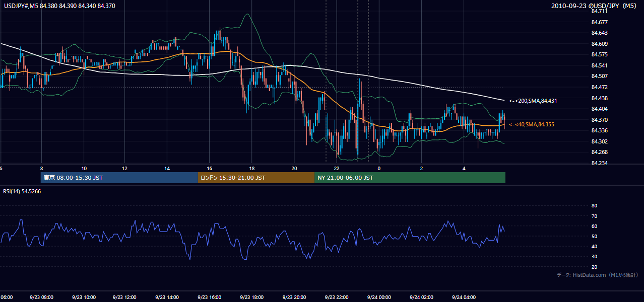This screenshot has width=644, height=302.
Task: Click price axis value 84.575
Action: [599, 54]
